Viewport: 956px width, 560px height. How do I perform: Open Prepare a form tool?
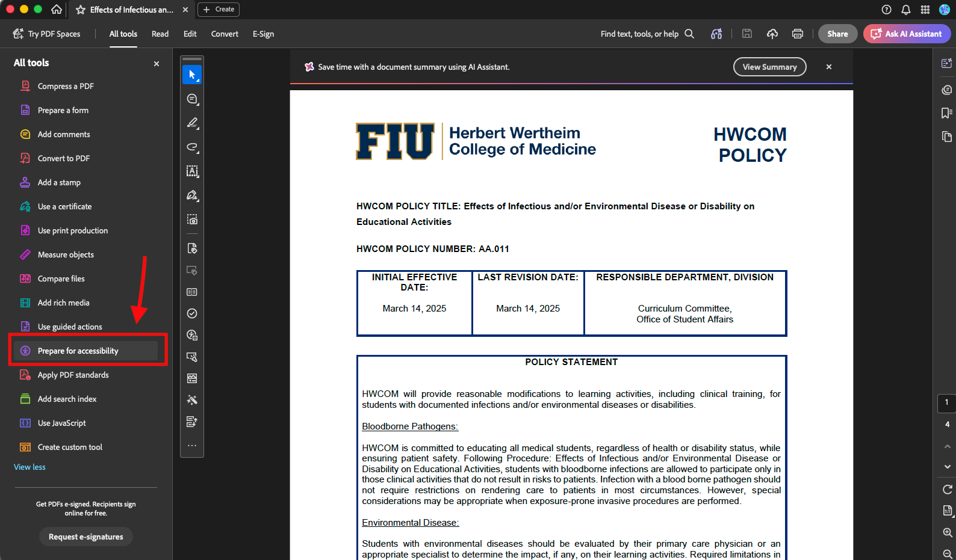85,110
